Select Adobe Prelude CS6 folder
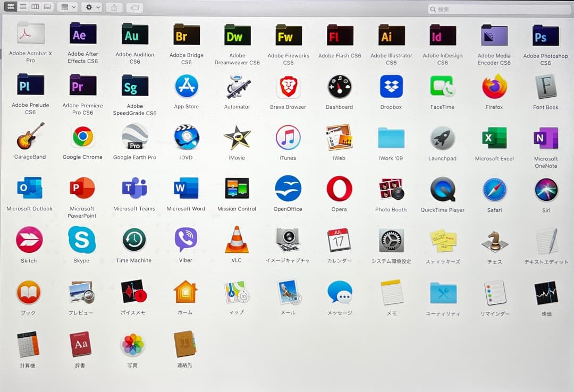The image size is (574, 392). point(30,85)
